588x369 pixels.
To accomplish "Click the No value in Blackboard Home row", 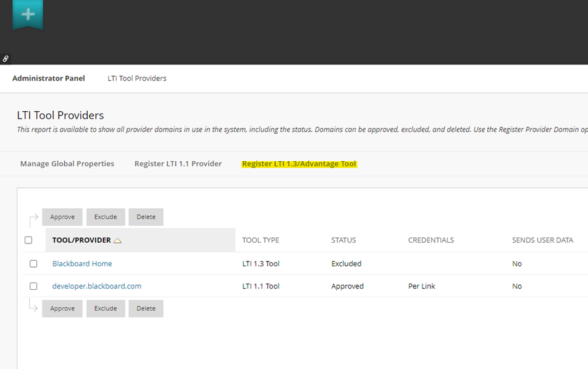I will pyautogui.click(x=517, y=263).
